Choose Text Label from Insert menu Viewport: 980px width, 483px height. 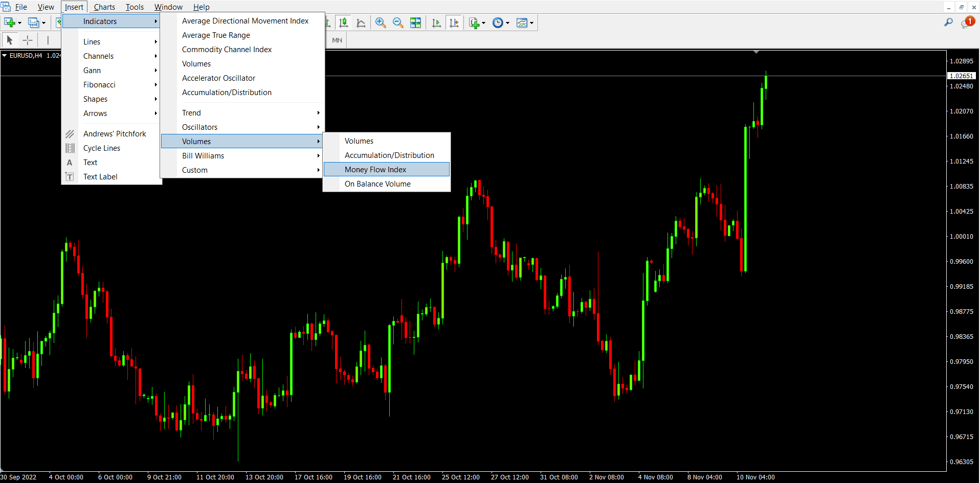[x=111, y=177]
